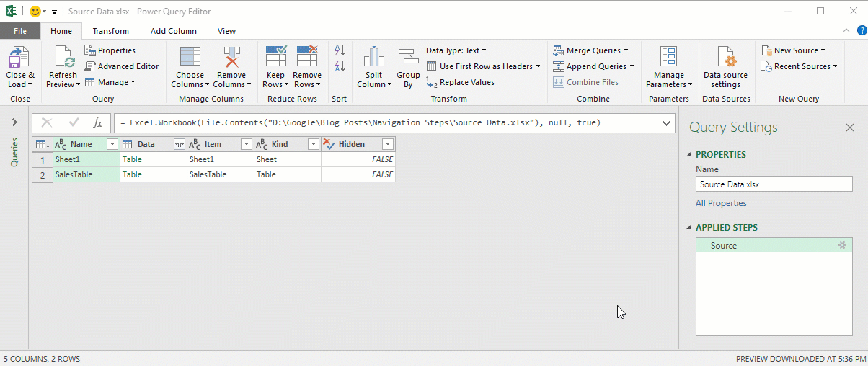The width and height of the screenshot is (868, 366).
Task: Open the Kind column filter dropdown
Action: (x=313, y=144)
